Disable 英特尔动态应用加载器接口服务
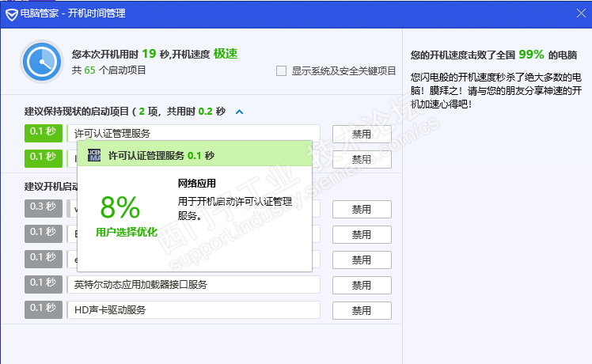This screenshot has width=592, height=364. point(362,285)
